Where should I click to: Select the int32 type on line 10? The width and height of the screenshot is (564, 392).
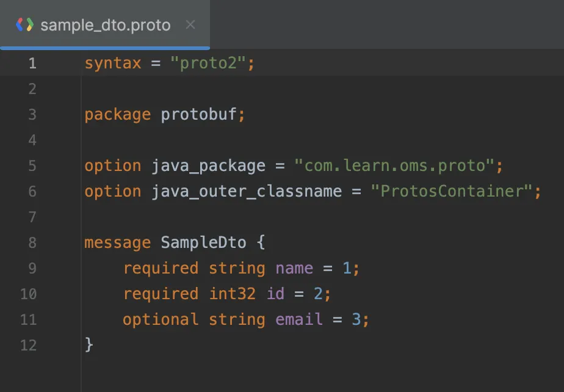233,294
